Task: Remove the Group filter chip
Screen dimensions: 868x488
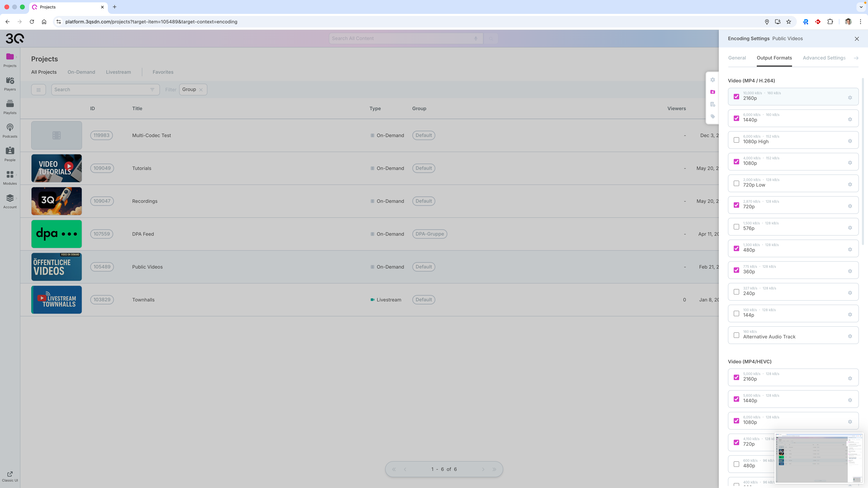Action: pyautogui.click(x=201, y=90)
